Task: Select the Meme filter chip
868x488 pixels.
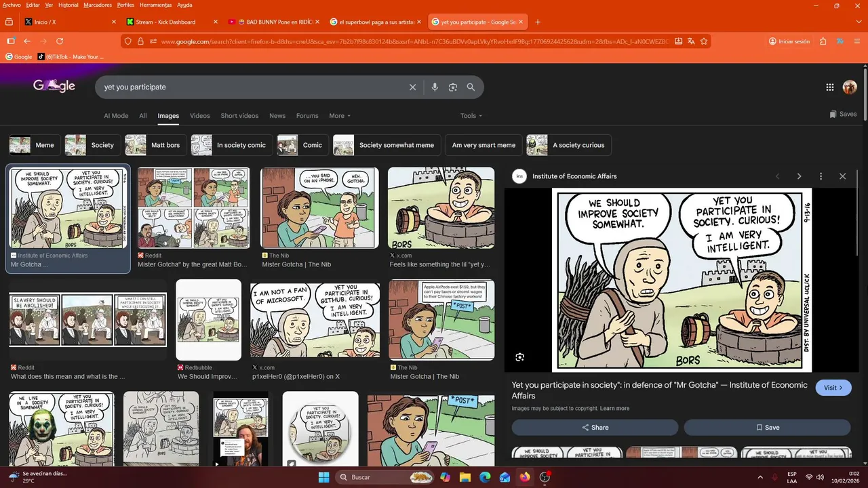Action: 34,145
